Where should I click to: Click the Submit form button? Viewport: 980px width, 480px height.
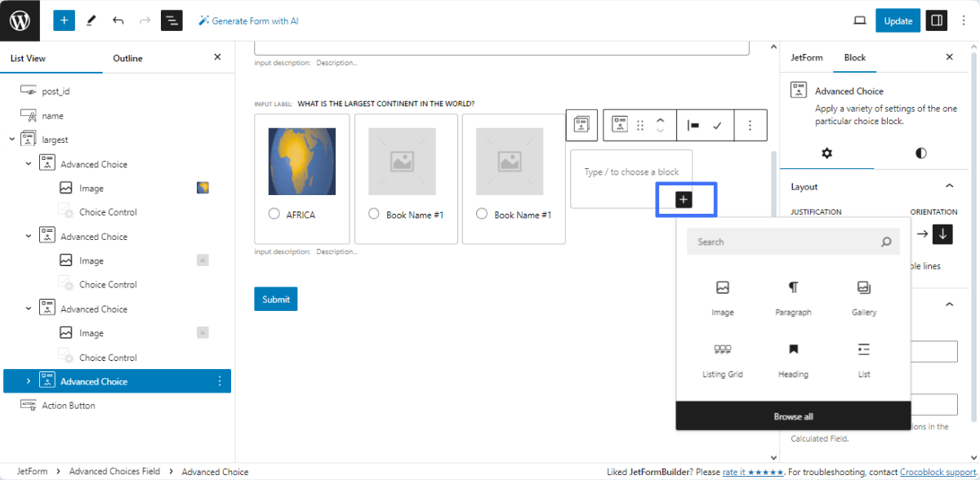pos(276,300)
